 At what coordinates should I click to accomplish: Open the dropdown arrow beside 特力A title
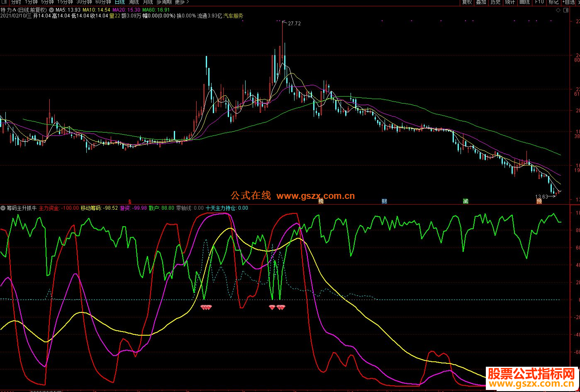coord(51,10)
